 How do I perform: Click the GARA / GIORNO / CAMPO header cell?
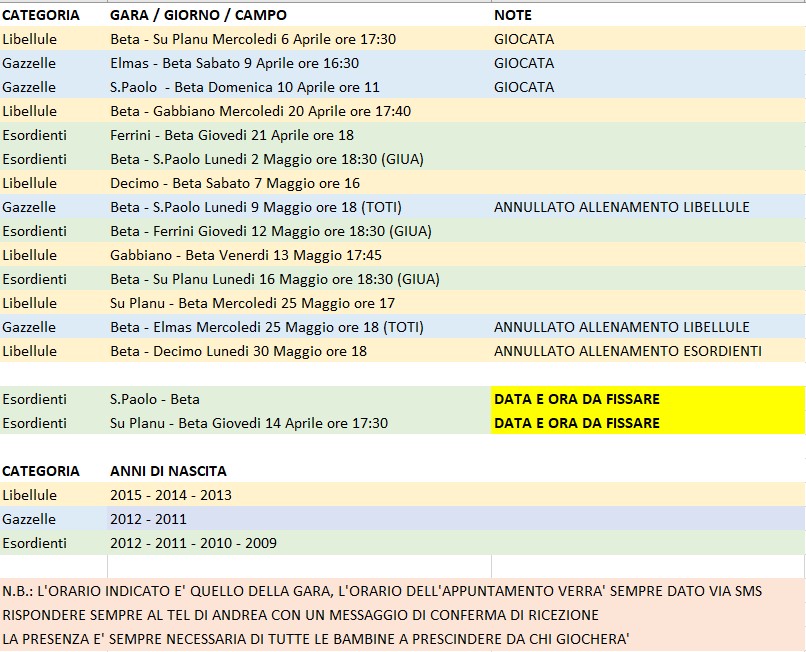coord(198,15)
